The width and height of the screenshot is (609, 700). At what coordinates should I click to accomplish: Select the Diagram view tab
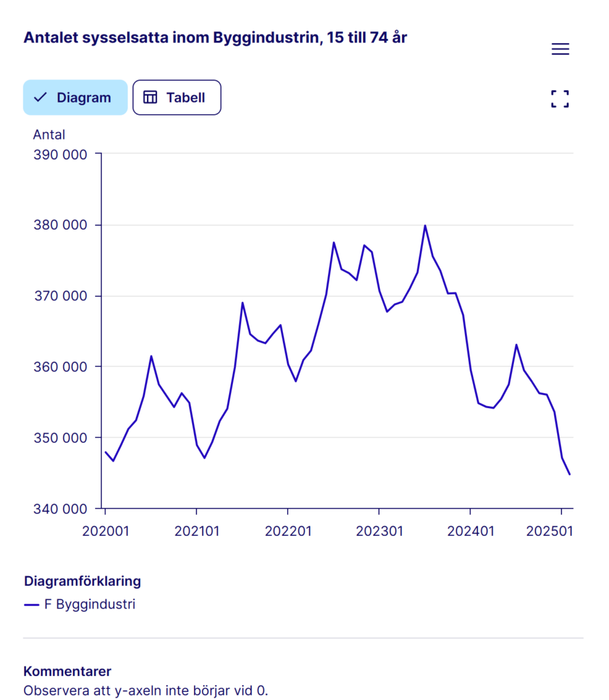pyautogui.click(x=75, y=98)
